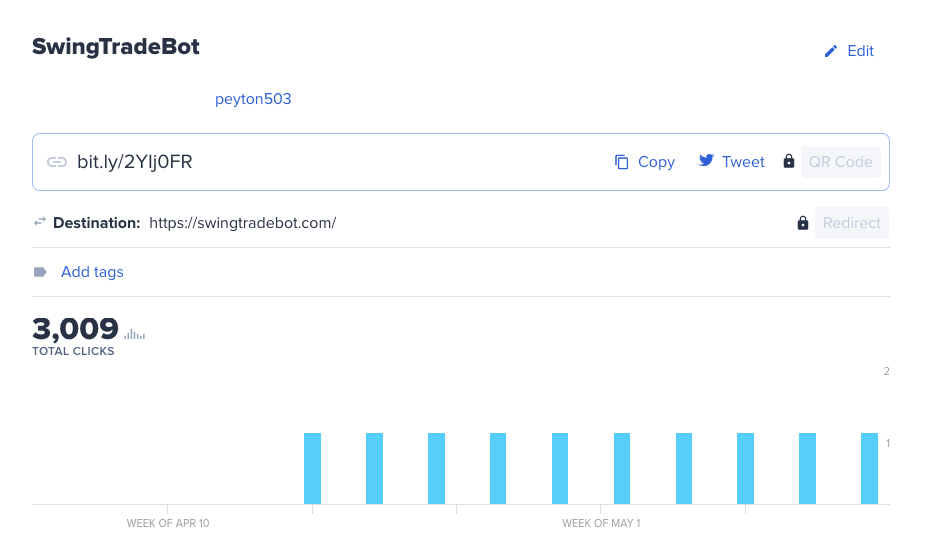Add tags to this link
935x534 pixels.
[x=92, y=272]
